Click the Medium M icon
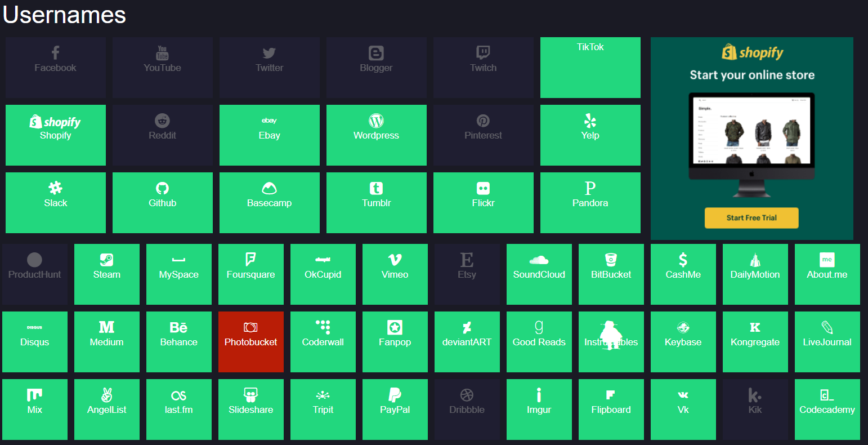This screenshot has width=868, height=445. 106,327
